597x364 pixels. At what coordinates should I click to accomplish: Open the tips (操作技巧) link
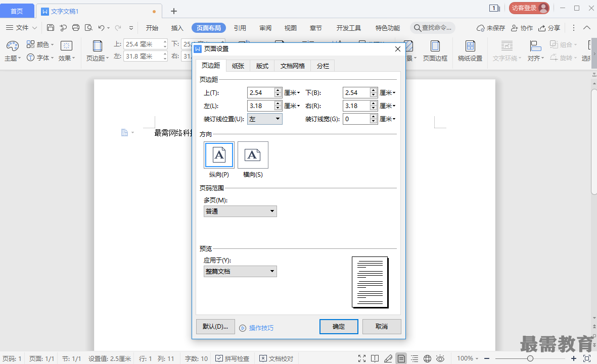(x=261, y=328)
